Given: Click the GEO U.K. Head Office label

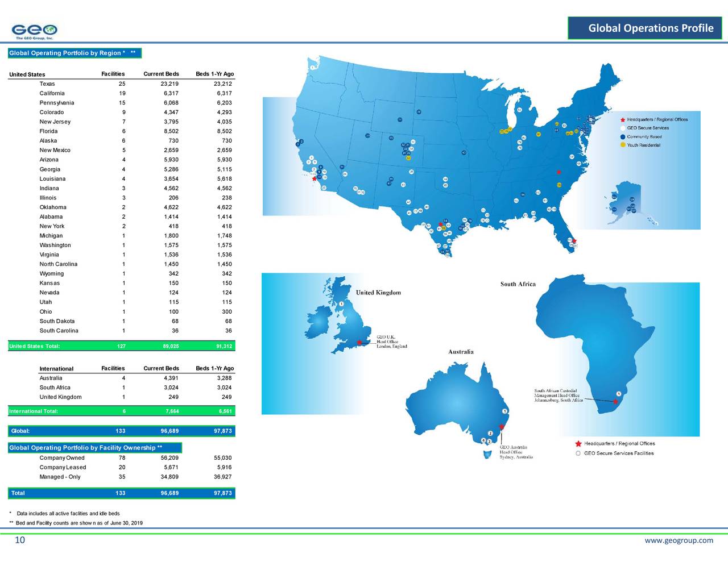Looking at the screenshot, I should pyautogui.click(x=392, y=342).
